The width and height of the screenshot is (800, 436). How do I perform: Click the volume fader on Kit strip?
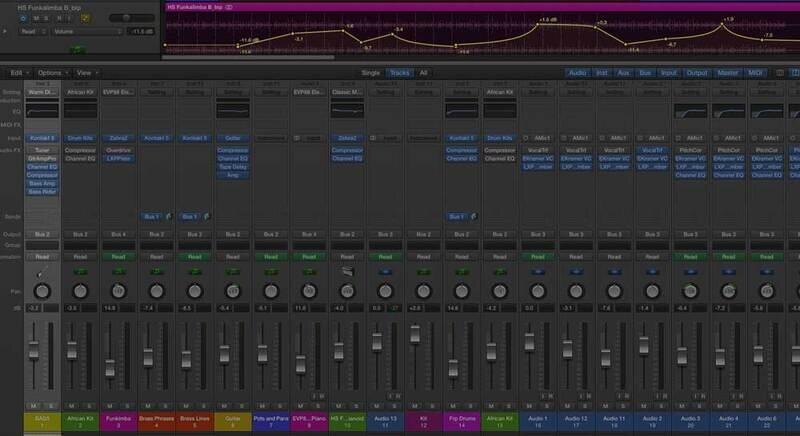coord(415,334)
